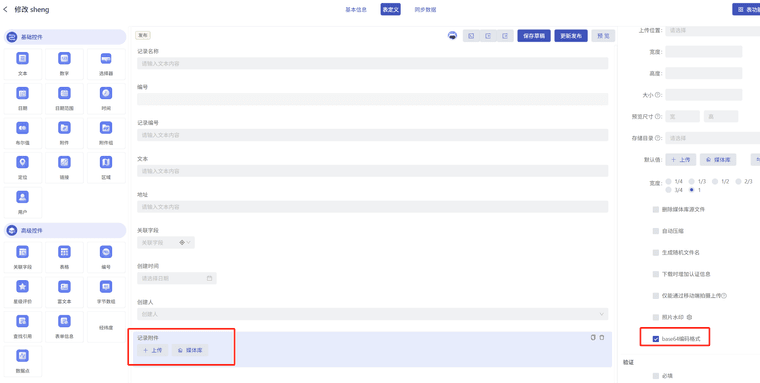Image resolution: width=760 pixels, height=383 pixels.
Task: Select the 布尔值 boolean control
Action: tap(23, 133)
